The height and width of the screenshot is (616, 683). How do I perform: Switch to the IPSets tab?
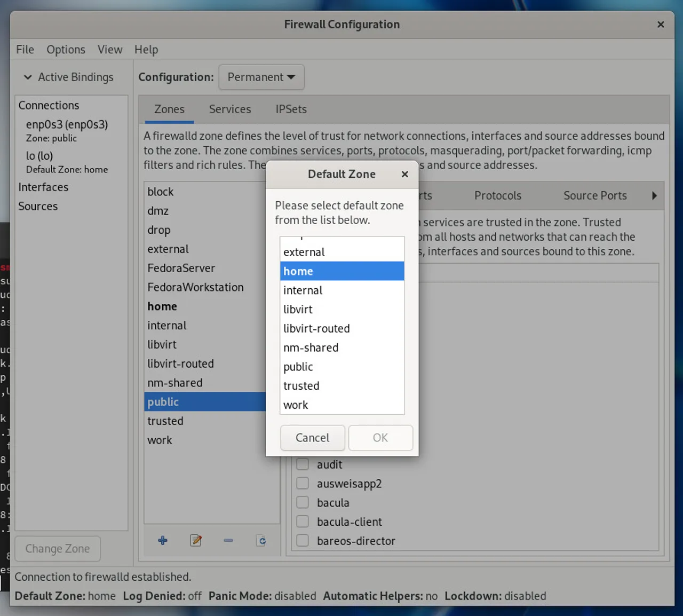click(x=291, y=109)
